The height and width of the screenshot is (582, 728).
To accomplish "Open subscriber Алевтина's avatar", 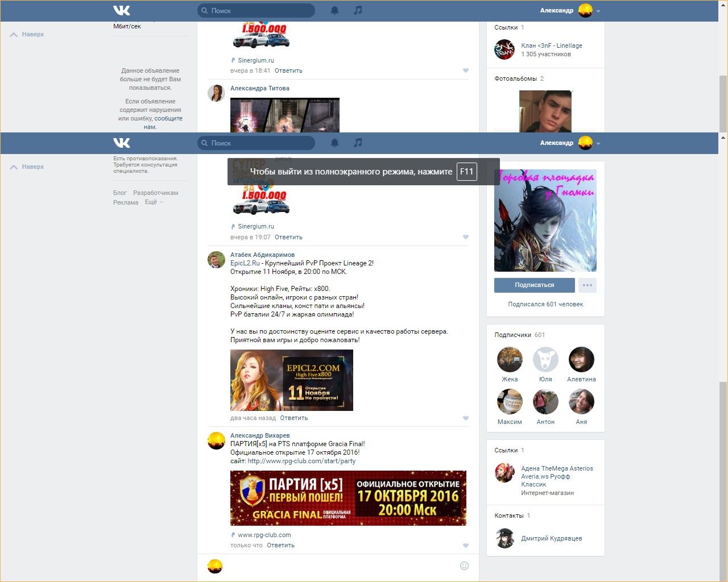I will coord(581,359).
